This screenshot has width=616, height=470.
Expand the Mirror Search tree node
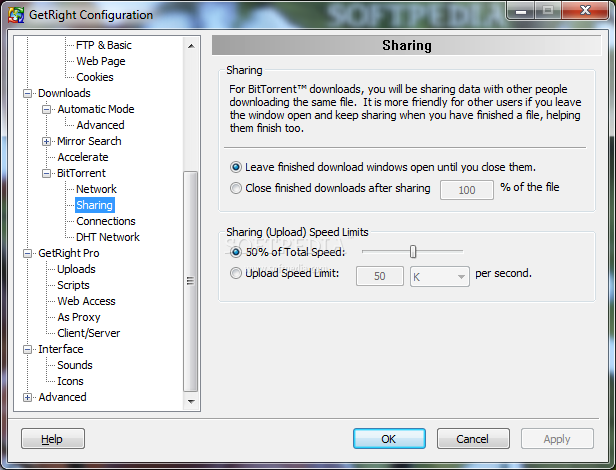click(x=46, y=141)
